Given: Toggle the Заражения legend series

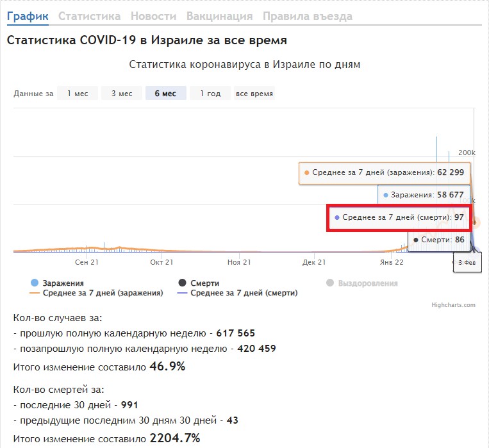Looking at the screenshot, I should [x=63, y=283].
